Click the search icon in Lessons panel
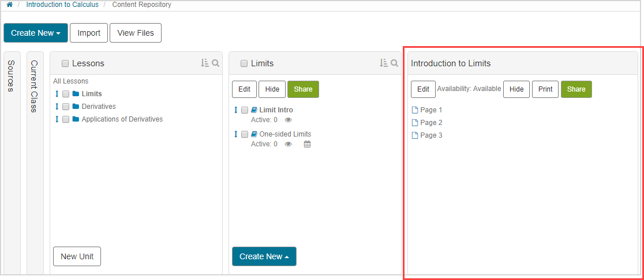This screenshot has height=280, width=644. (x=215, y=63)
